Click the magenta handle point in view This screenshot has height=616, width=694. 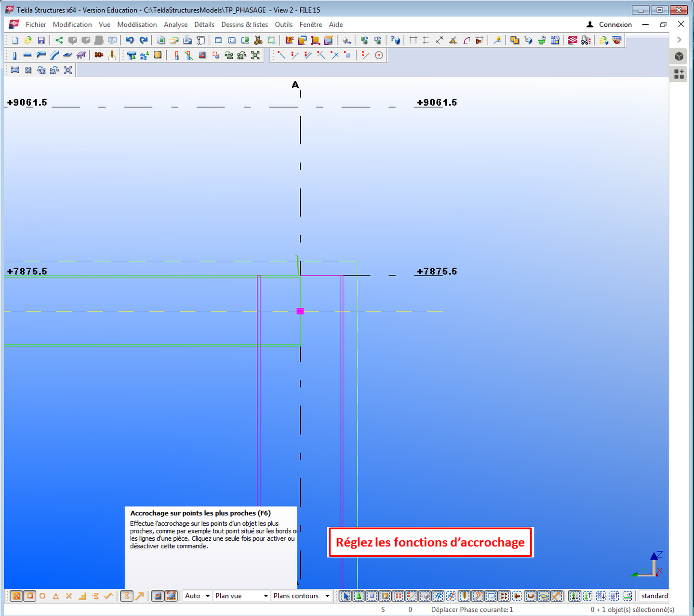[300, 311]
